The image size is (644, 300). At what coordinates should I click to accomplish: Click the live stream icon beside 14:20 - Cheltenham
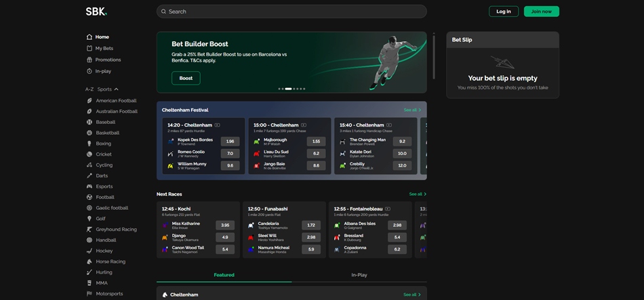(218, 125)
